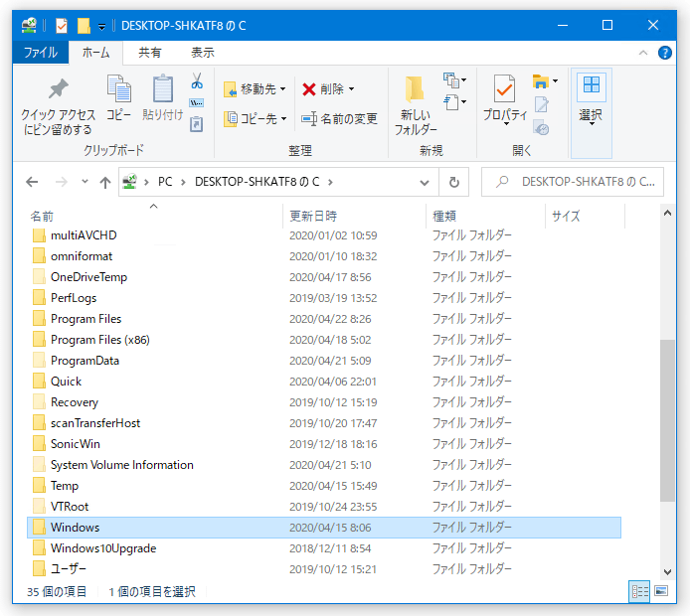Refresh the current folder view
Image resolution: width=690 pixels, height=616 pixels.
point(453,182)
